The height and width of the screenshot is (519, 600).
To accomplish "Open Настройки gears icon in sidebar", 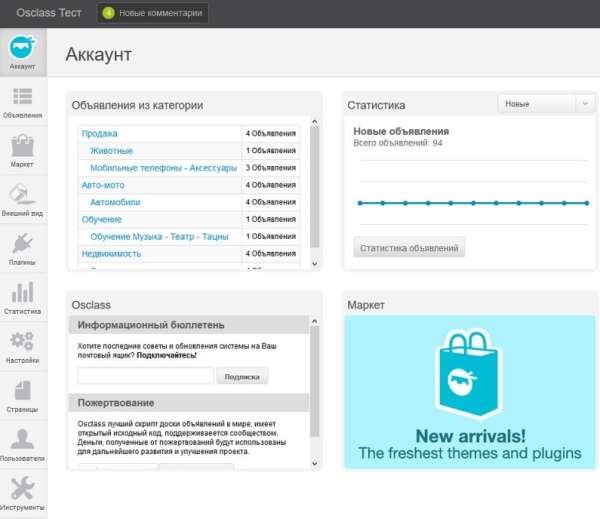I will (22, 346).
